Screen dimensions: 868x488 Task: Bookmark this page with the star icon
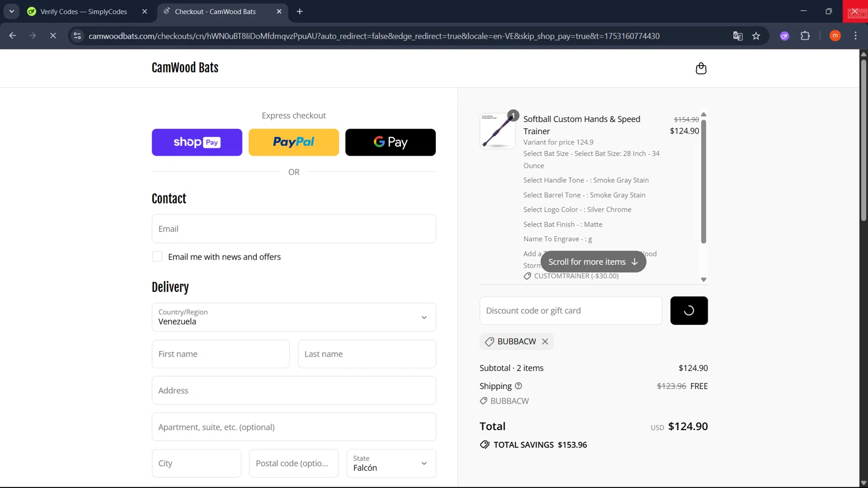pyautogui.click(x=756, y=36)
